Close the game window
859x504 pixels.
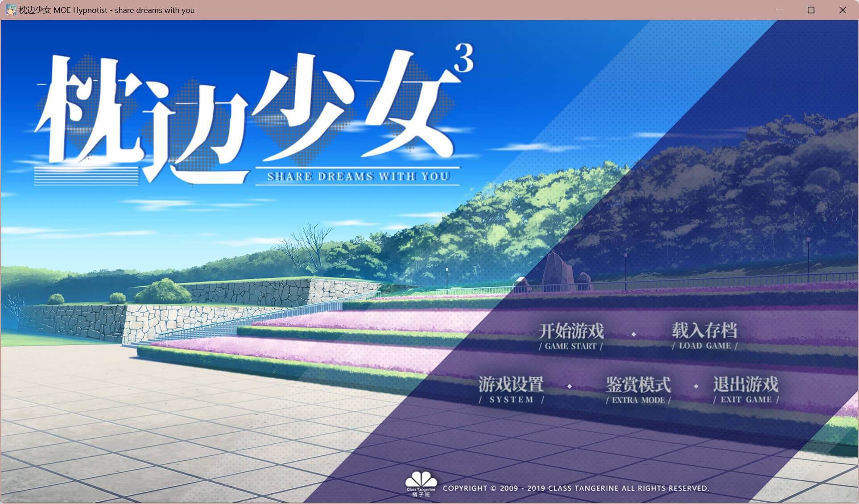842,10
